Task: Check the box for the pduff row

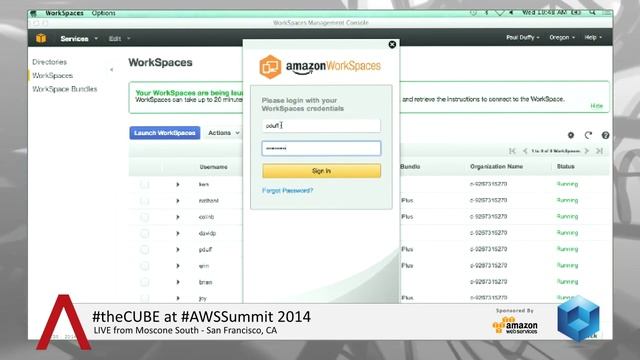Action: [x=144, y=250]
